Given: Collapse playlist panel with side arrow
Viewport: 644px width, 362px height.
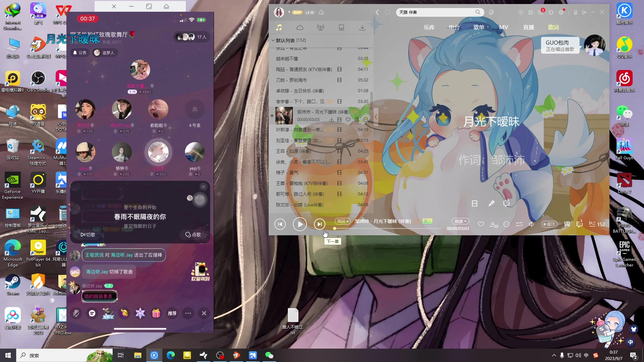Looking at the screenshot, I should [376, 117].
